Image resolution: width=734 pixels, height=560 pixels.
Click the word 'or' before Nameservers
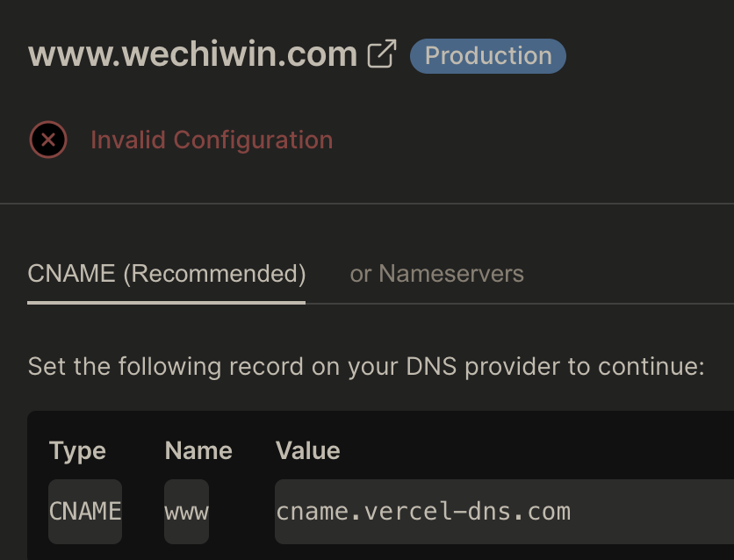click(361, 274)
